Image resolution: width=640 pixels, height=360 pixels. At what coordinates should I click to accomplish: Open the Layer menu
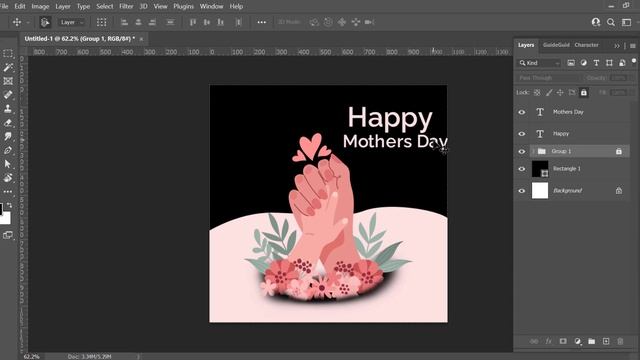63,6
